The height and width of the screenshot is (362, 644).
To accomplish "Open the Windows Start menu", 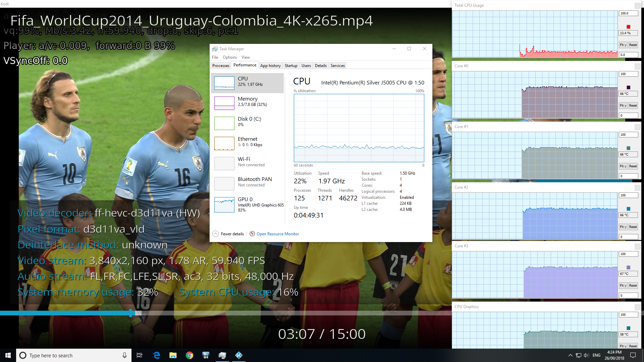I will [8, 355].
